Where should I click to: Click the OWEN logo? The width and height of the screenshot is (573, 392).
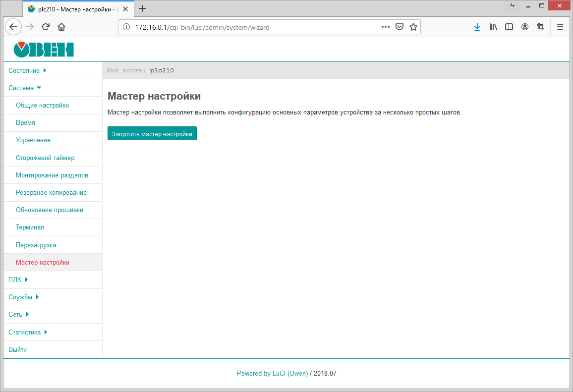point(44,50)
